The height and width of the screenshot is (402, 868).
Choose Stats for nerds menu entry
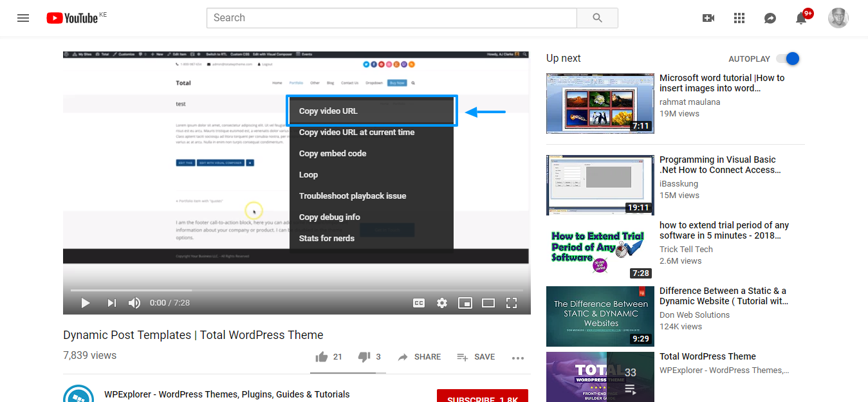click(327, 238)
